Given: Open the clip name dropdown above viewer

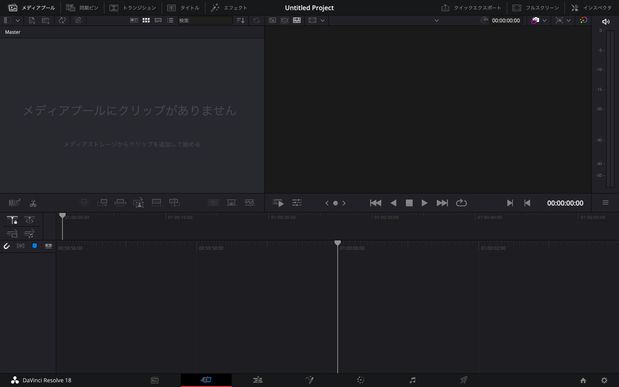Looking at the screenshot, I should [x=436, y=21].
